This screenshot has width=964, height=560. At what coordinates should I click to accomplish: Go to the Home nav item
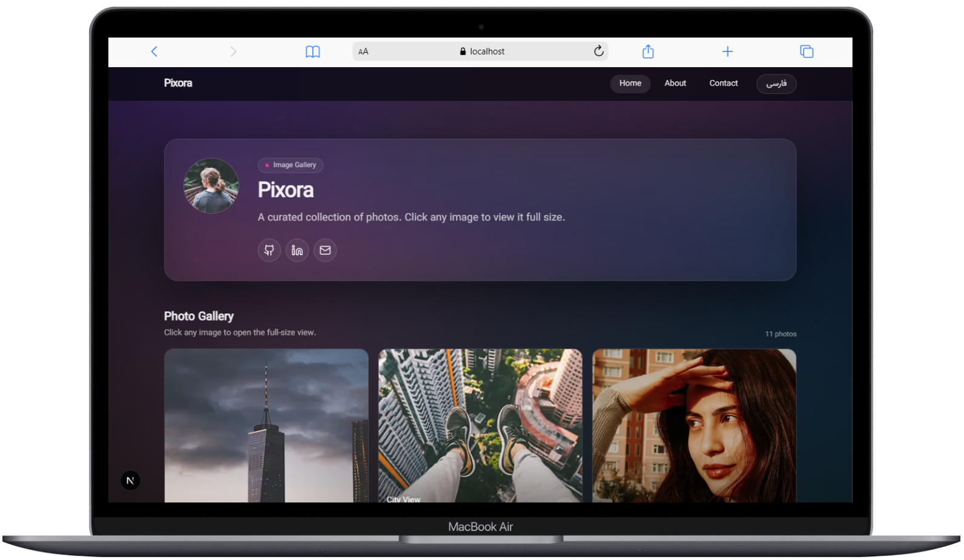[x=630, y=84]
